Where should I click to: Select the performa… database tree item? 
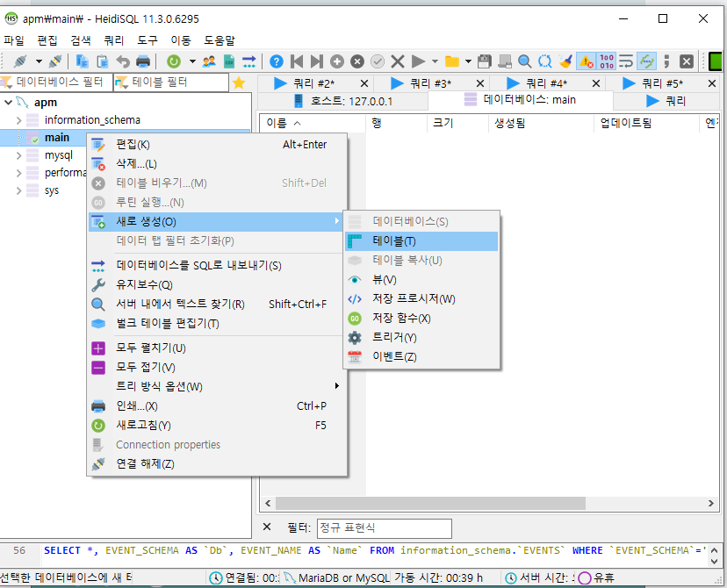65,173
